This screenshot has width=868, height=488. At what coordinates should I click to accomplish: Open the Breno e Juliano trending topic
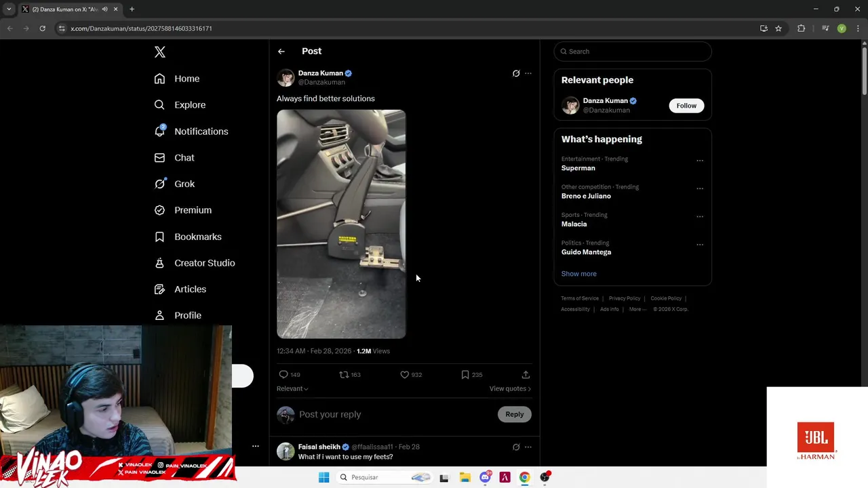[x=586, y=196]
